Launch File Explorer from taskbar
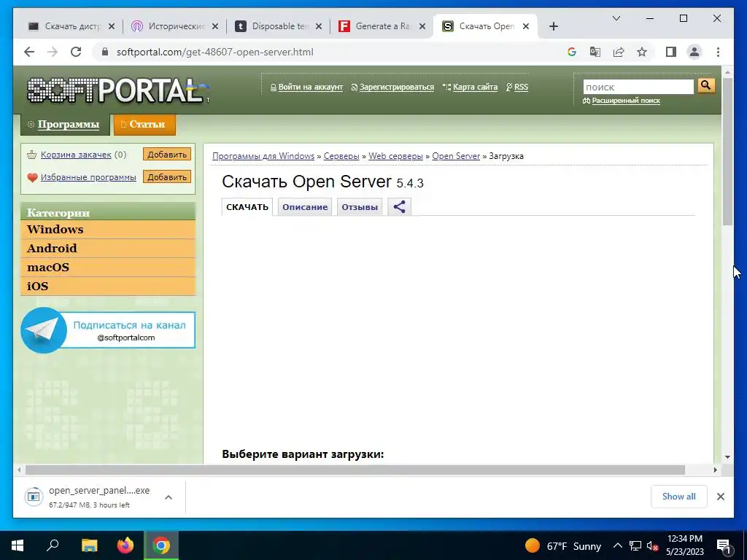 (89, 545)
